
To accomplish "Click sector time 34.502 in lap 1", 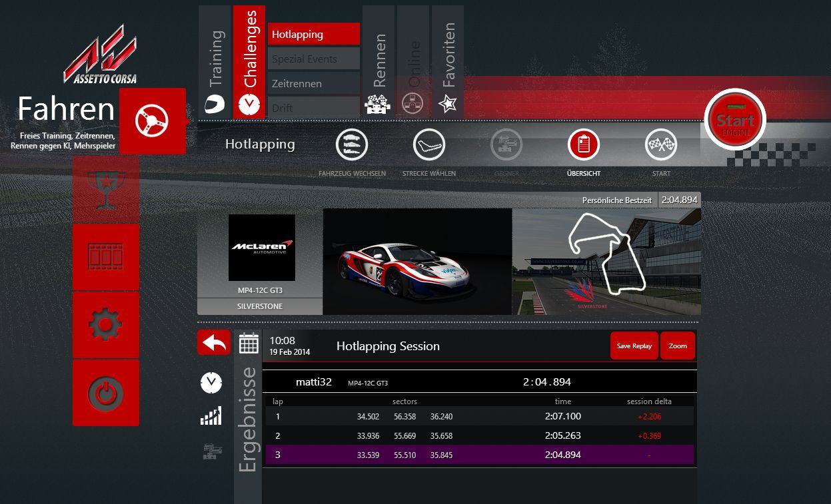I will coord(368,417).
